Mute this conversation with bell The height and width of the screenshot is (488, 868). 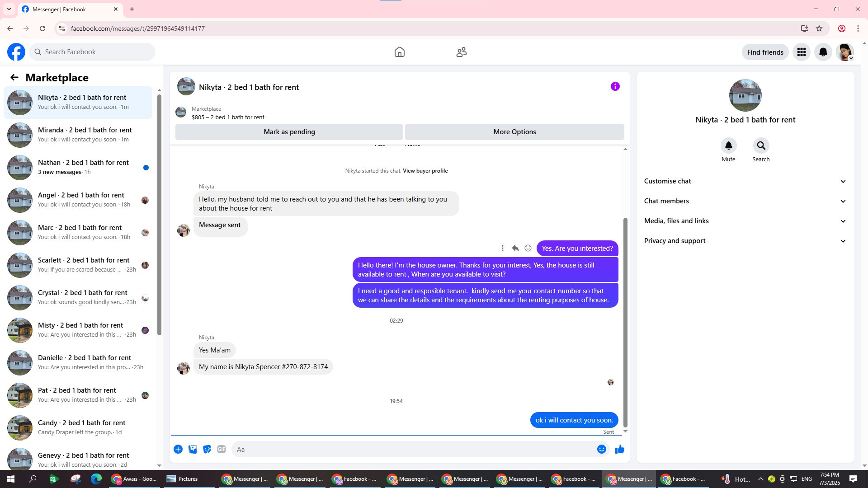(x=728, y=145)
